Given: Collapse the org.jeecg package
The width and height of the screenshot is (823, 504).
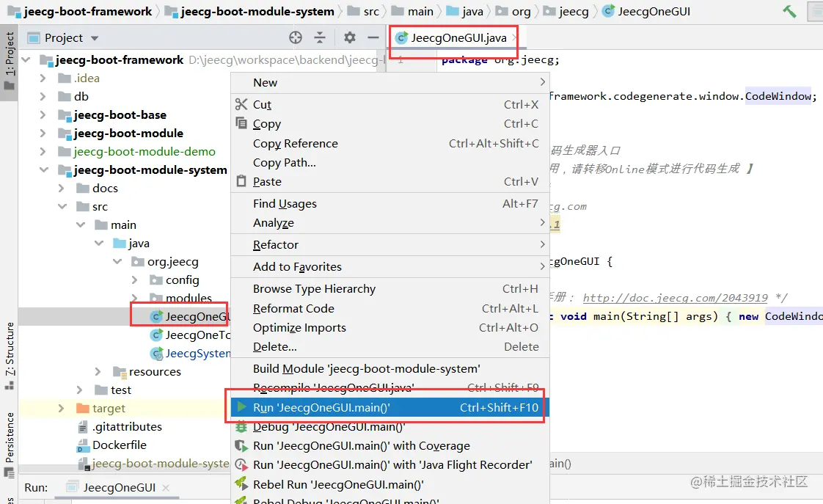Looking at the screenshot, I should 117,261.
